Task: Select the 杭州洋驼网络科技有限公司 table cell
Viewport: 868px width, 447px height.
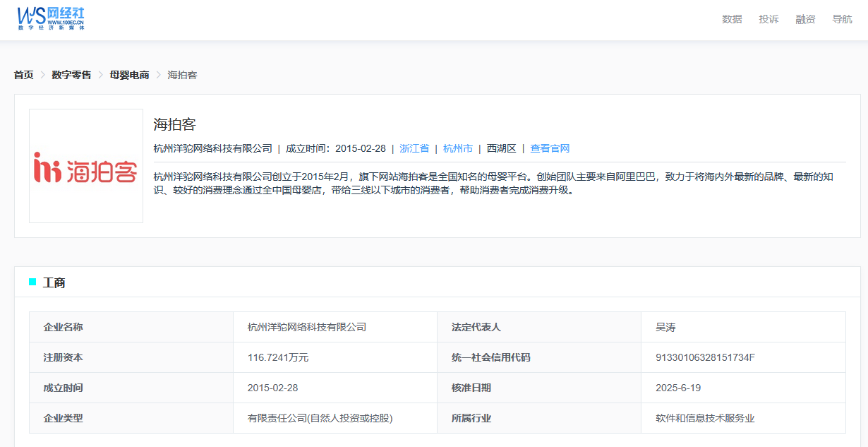Action: (x=335, y=327)
